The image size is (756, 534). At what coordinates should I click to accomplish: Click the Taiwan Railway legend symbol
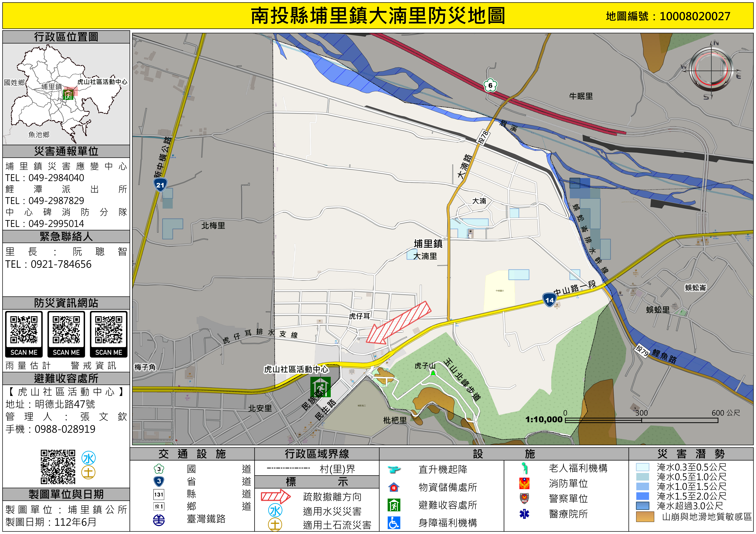(159, 520)
